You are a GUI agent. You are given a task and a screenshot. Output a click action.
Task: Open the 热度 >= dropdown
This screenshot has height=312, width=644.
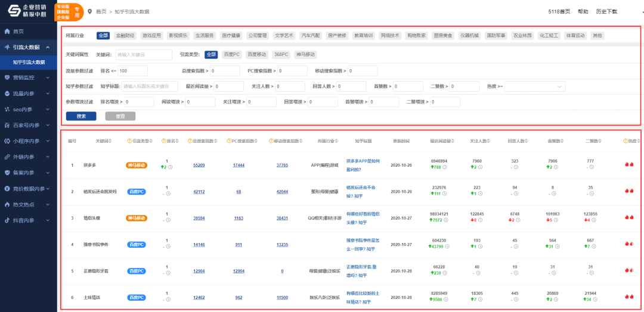[x=535, y=86]
